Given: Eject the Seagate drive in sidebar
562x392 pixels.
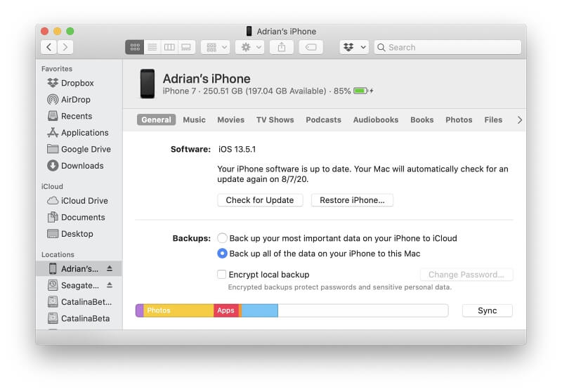Looking at the screenshot, I should coord(110,285).
